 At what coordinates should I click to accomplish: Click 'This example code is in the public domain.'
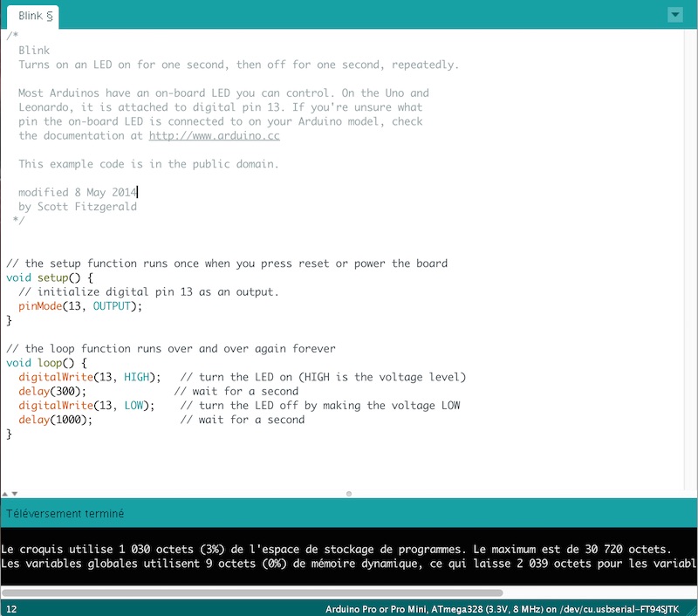[x=148, y=164]
